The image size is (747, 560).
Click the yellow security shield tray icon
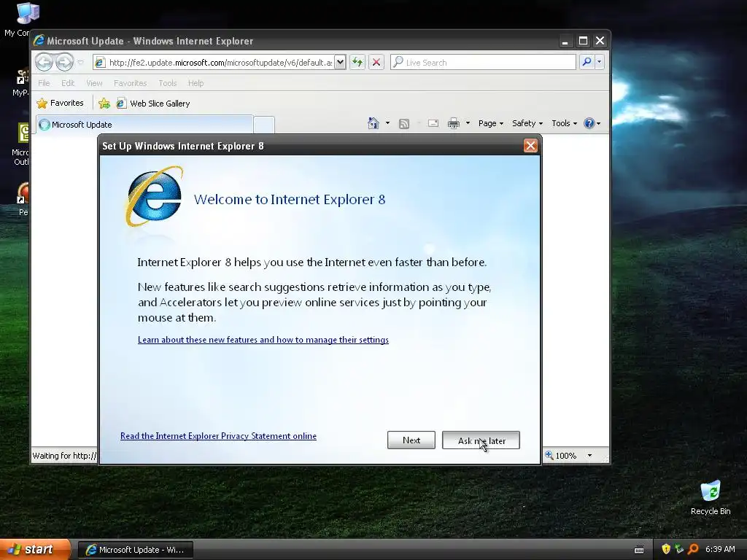point(666,549)
